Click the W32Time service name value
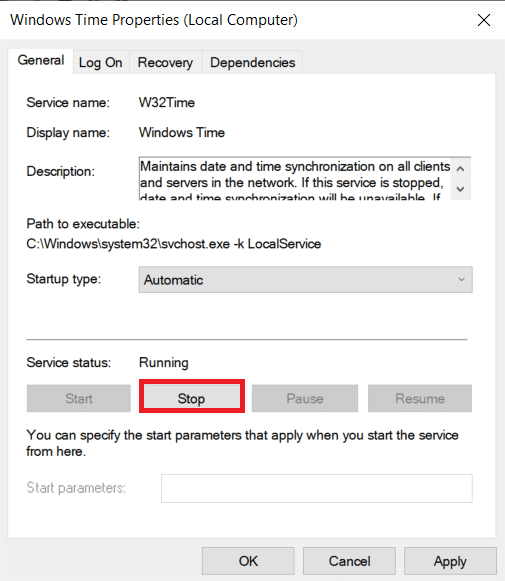Screen dimensions: 505x581 (x=167, y=102)
